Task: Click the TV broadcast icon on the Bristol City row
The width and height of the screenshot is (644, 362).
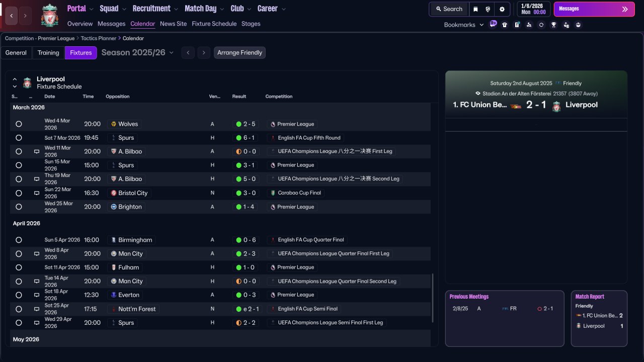Action: coord(37,193)
